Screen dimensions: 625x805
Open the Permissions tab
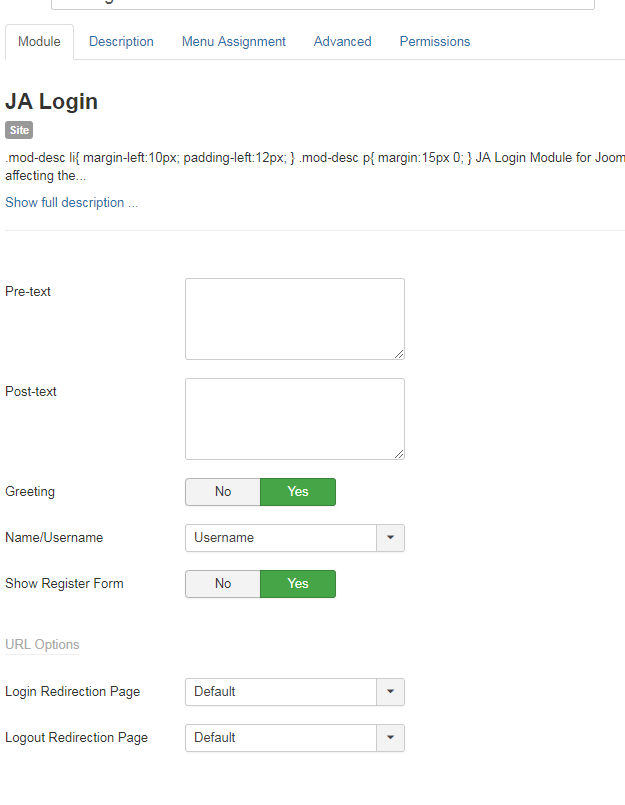pyautogui.click(x=434, y=42)
